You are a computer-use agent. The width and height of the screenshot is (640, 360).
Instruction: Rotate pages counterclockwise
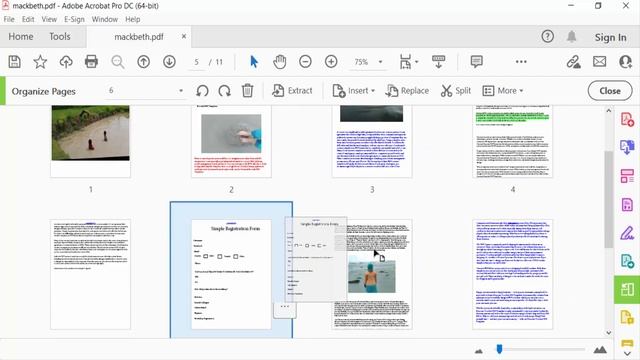tap(202, 91)
